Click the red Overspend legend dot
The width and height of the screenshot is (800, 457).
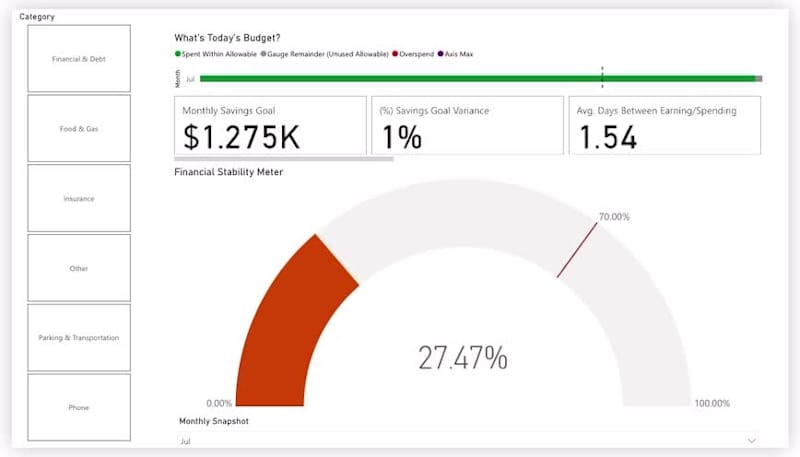[395, 54]
